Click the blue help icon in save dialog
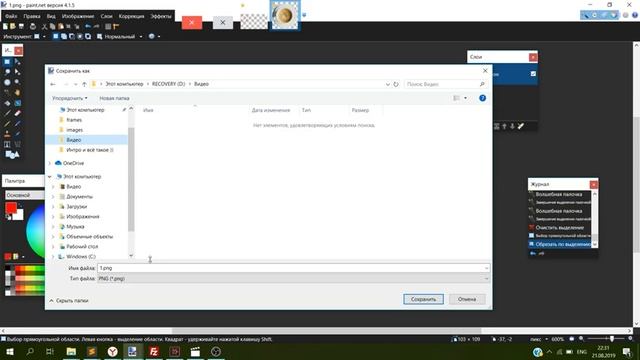Screen dimensions: 640x360 (482, 98)
